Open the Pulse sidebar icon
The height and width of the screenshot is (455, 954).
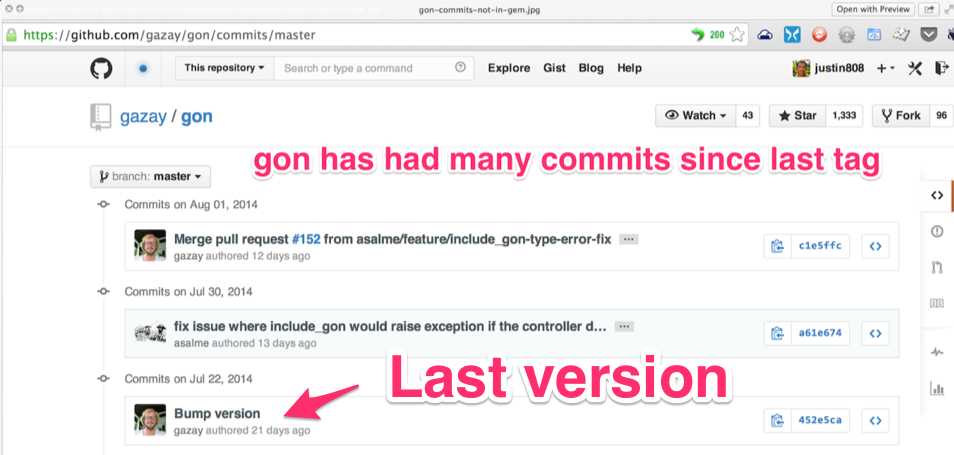click(x=937, y=352)
